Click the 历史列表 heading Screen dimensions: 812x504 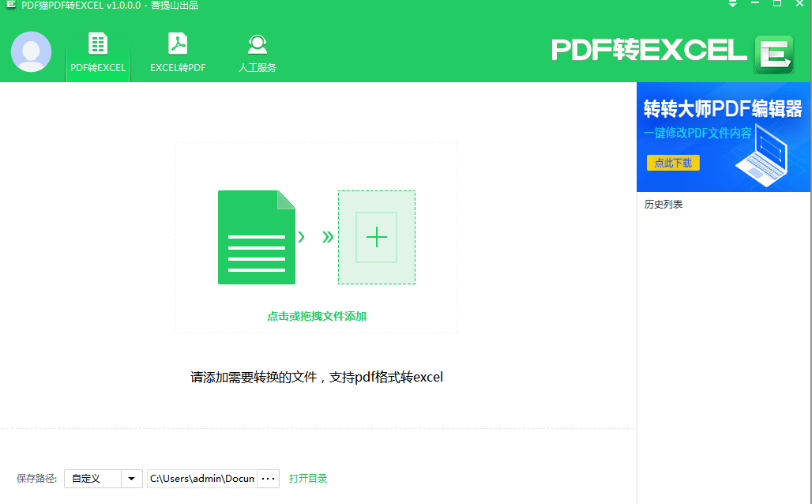point(664,204)
